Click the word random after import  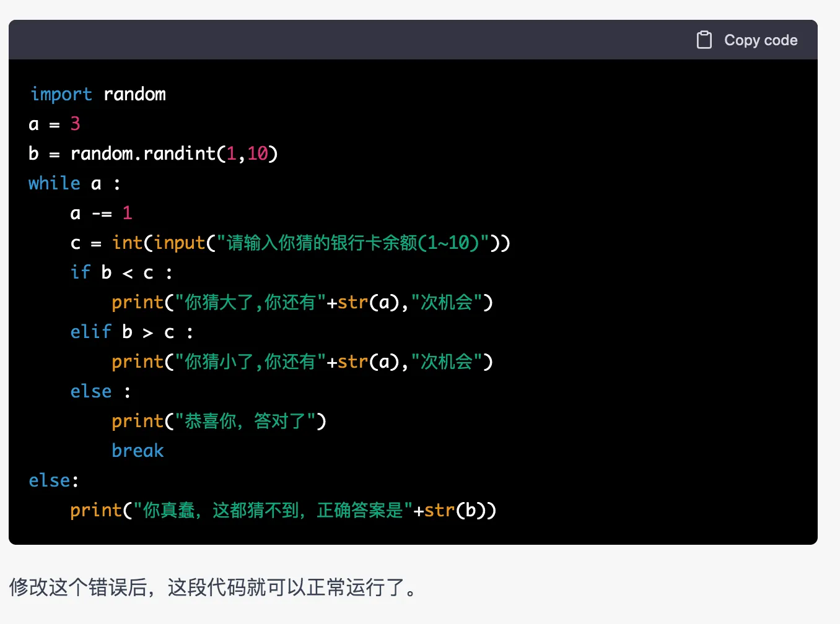pos(134,94)
